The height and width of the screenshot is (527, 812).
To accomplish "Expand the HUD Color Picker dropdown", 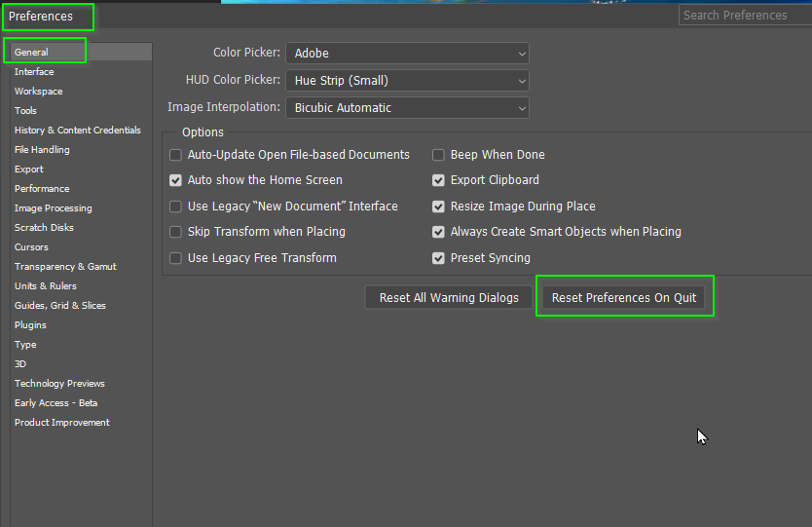I will [x=407, y=81].
